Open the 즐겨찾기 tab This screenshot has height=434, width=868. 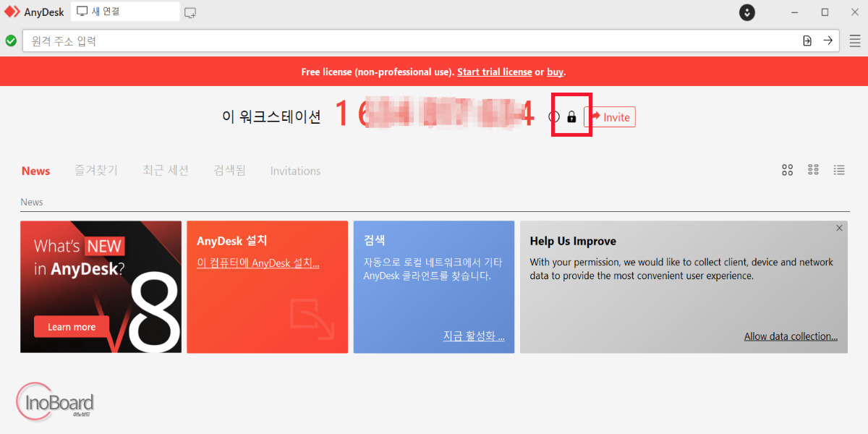96,170
